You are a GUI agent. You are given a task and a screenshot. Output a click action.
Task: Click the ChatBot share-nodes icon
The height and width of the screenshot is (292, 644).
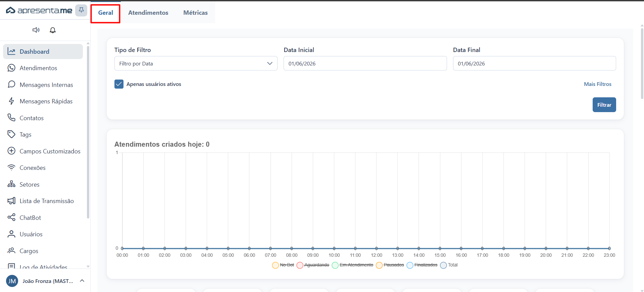11,217
